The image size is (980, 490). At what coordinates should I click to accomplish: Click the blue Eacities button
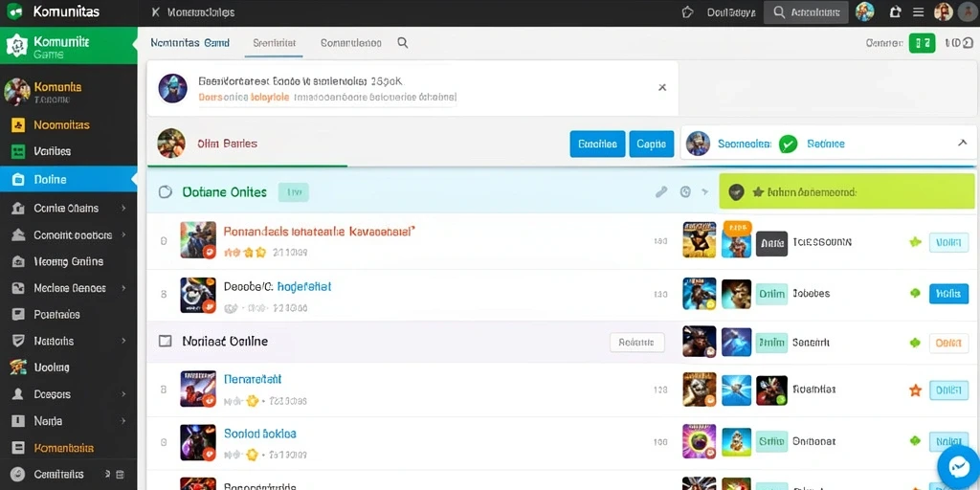(x=597, y=144)
